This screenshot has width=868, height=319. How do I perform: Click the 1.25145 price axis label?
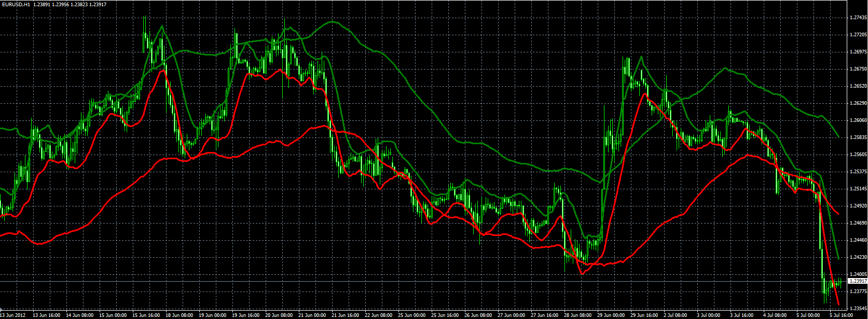coord(858,189)
